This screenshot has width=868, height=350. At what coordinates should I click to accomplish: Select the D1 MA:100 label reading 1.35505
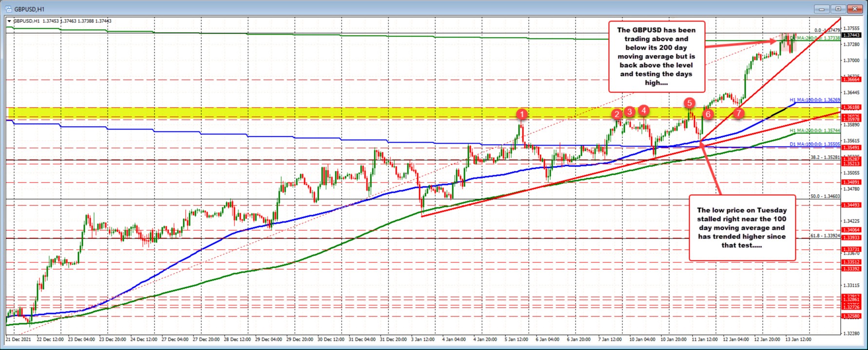(815, 144)
